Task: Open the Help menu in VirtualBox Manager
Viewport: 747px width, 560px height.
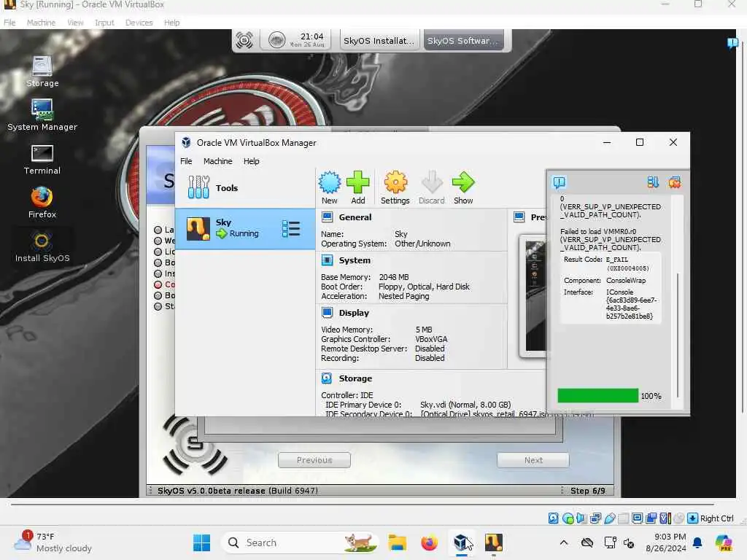Action: point(252,161)
